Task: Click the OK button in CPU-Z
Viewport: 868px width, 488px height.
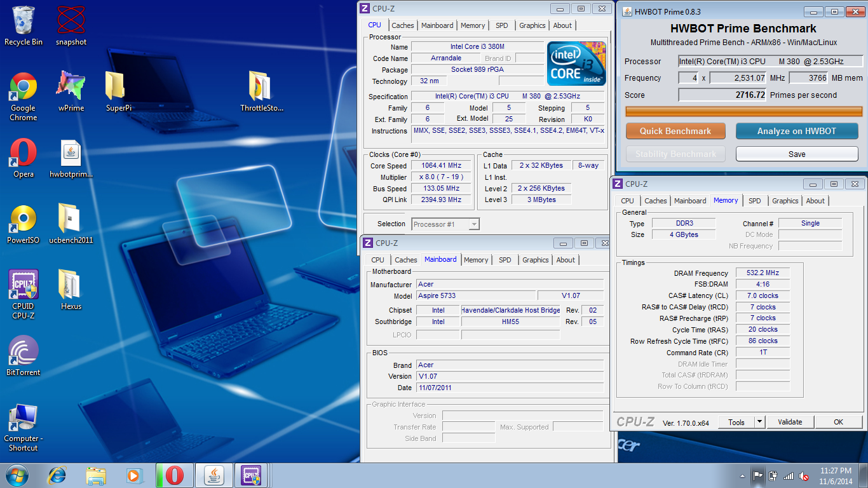Action: coord(838,422)
